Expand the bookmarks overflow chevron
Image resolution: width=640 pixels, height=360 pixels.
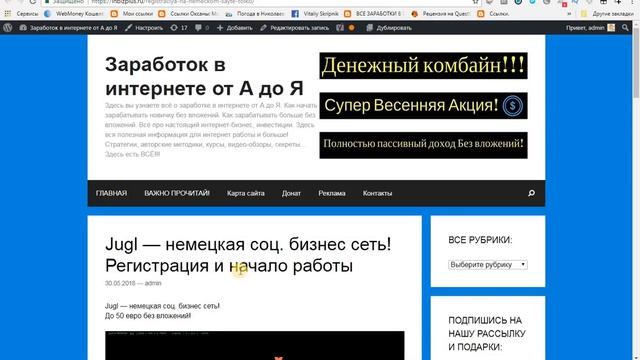569,14
